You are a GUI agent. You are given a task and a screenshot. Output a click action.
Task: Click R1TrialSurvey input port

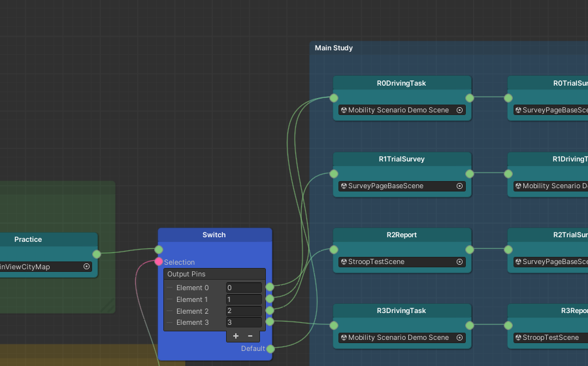coord(334,174)
